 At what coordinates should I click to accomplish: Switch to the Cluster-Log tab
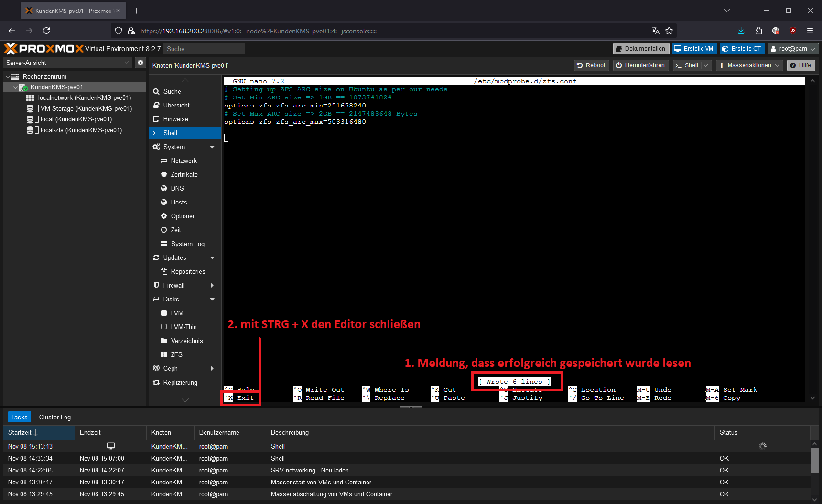click(55, 417)
